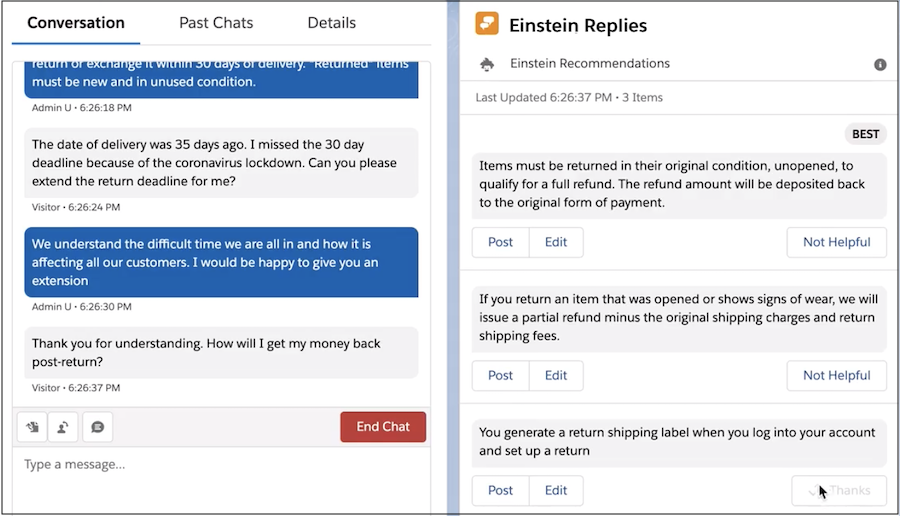
Task: Post the partial refund reply
Action: (501, 375)
